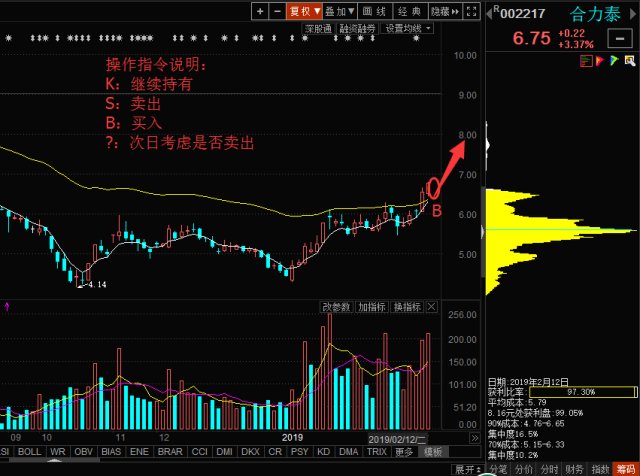The height and width of the screenshot is (476, 640).
Task: Switch to 分价 price distribution tab
Action: [x=524, y=470]
